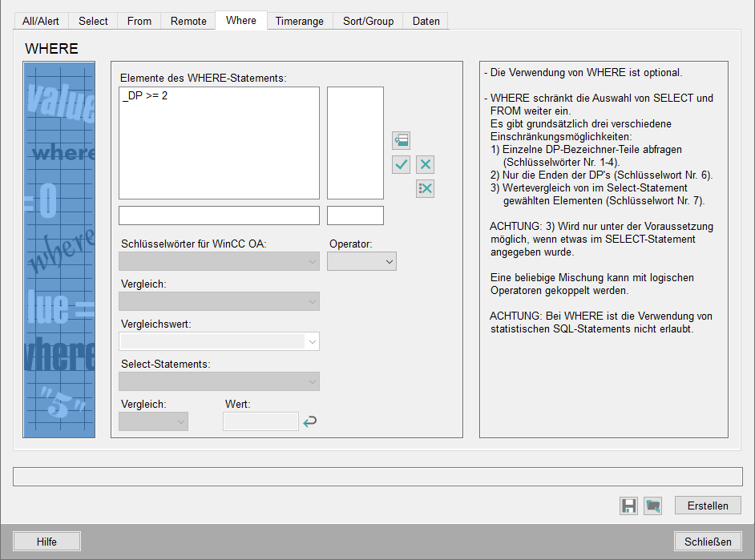Screen dimensions: 755x560
Task: Click the teal checkmark apply button
Action: [401, 165]
